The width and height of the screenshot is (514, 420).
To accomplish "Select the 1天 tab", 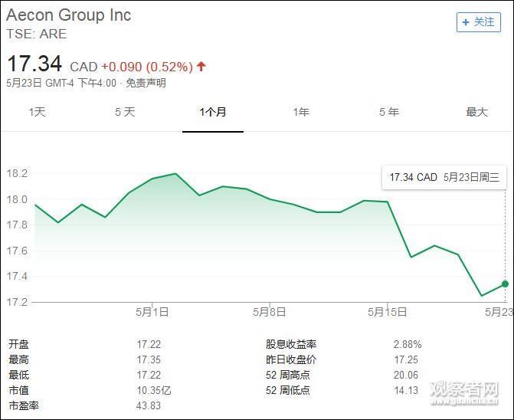I will tap(38, 112).
